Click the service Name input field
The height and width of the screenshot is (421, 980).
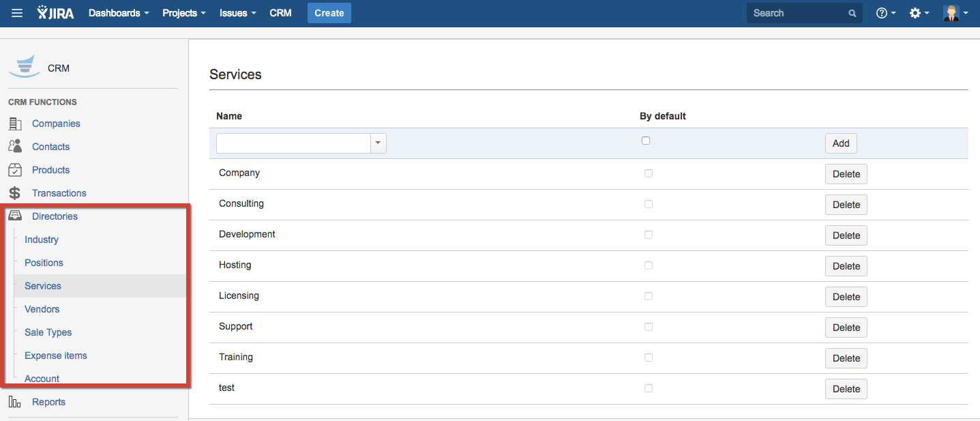pos(293,143)
